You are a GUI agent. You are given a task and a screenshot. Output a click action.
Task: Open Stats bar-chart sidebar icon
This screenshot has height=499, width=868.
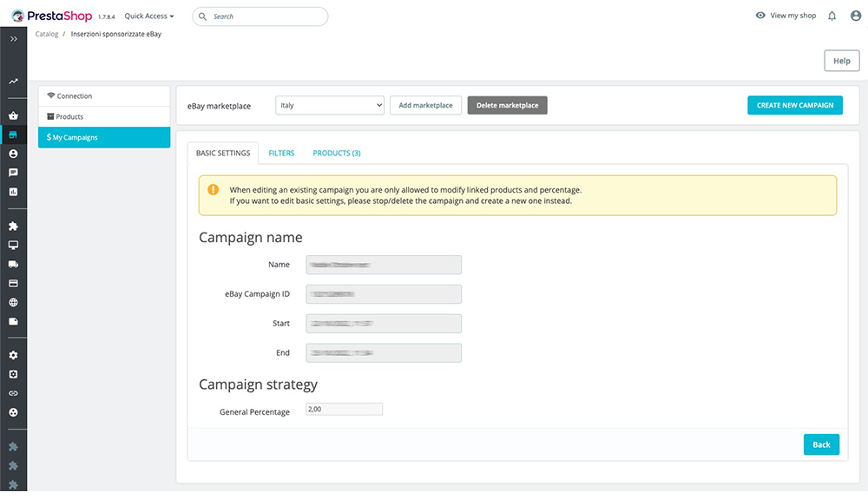click(13, 192)
